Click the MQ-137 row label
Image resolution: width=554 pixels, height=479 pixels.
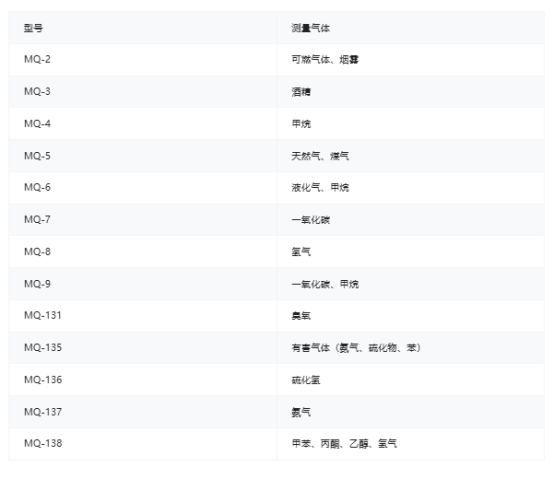point(43,411)
